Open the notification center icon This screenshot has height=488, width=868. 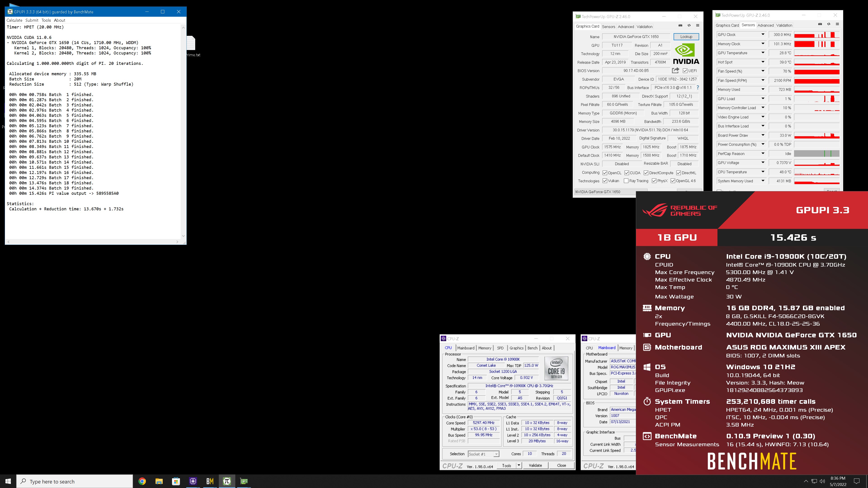click(856, 481)
